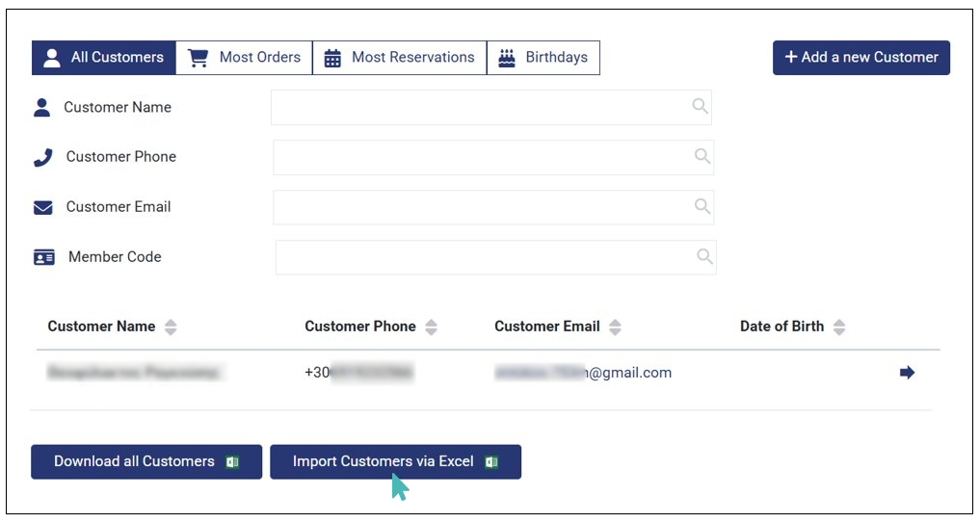Open the customer's gmail address link
This screenshot has width=980, height=523.
click(583, 373)
